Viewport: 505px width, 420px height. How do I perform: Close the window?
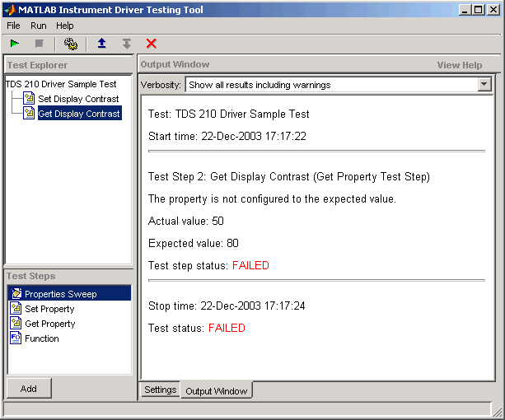click(493, 10)
